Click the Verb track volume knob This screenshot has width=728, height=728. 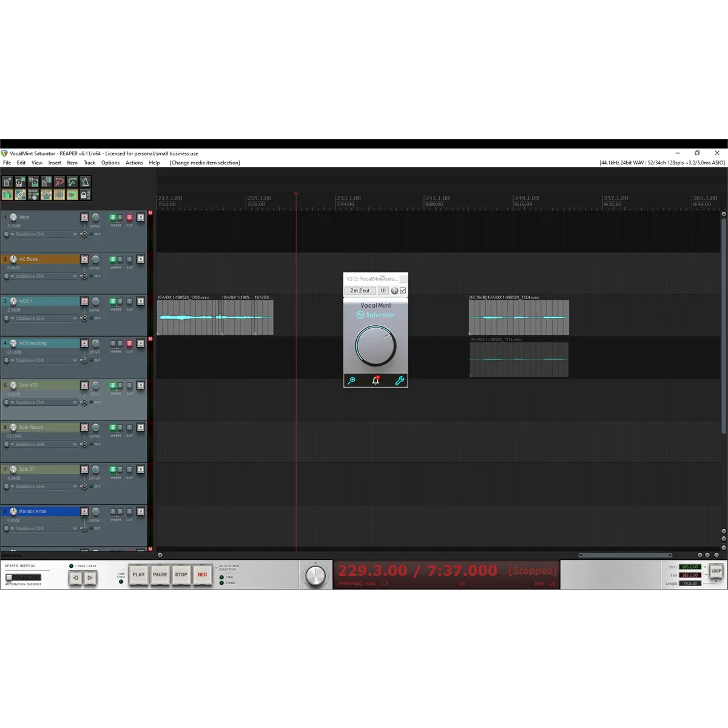coord(13,217)
